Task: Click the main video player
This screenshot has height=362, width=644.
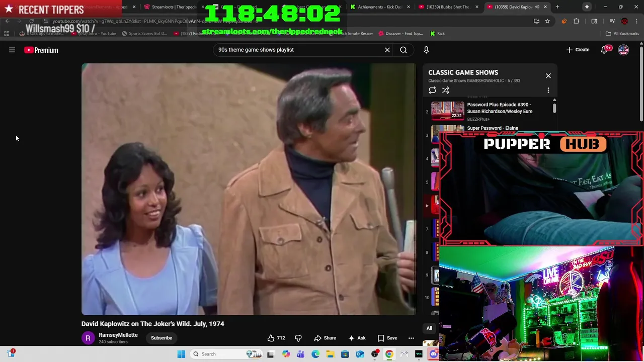Action: point(249,189)
